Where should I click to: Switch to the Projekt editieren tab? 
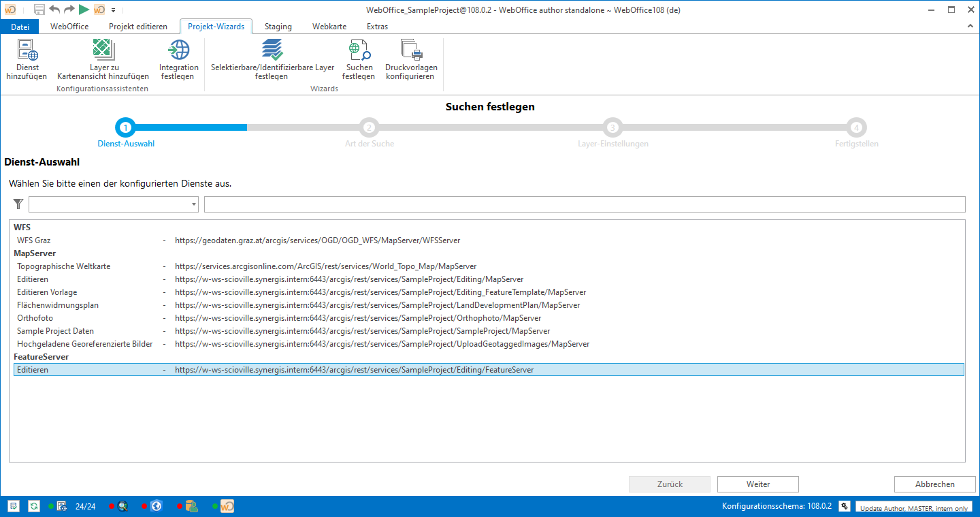[137, 27]
